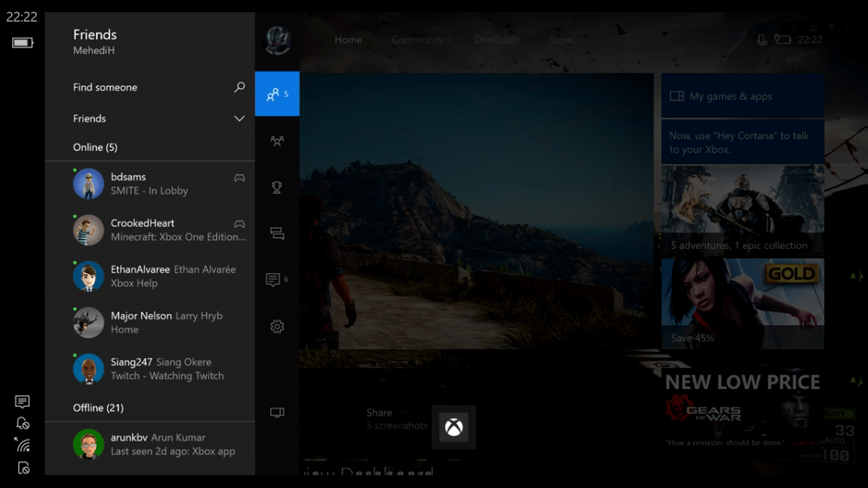The image size is (868, 488).
Task: Open the multitasking snap icon in guide
Action: (276, 234)
